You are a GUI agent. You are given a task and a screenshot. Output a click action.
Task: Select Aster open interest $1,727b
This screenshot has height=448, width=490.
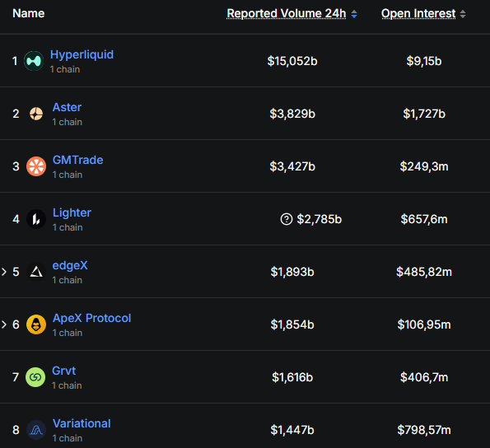(424, 114)
